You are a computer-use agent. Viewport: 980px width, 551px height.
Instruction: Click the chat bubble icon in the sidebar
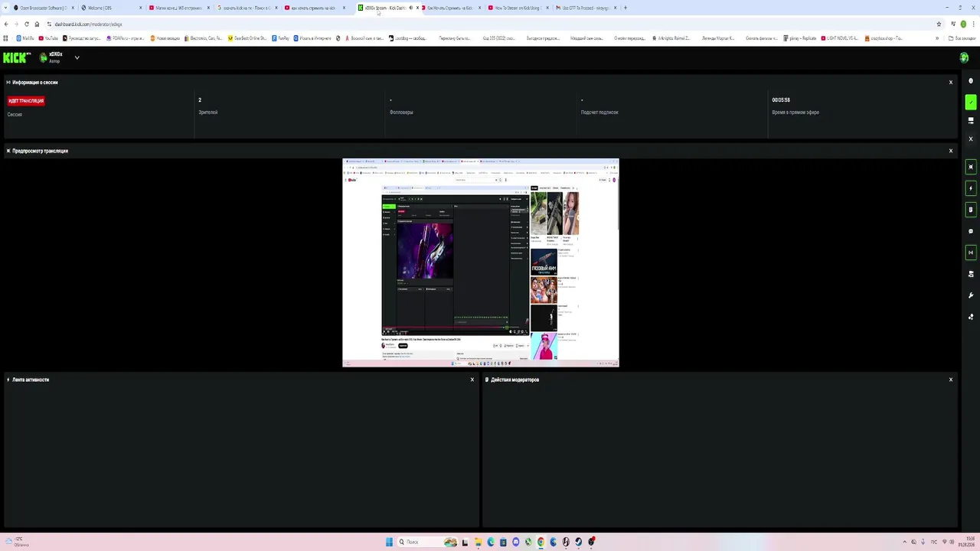click(971, 231)
